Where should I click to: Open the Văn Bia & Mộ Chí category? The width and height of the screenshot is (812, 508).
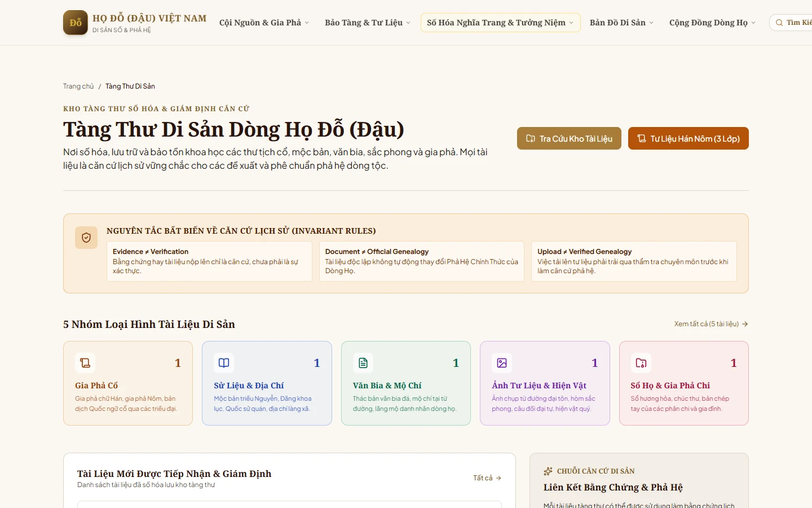406,383
